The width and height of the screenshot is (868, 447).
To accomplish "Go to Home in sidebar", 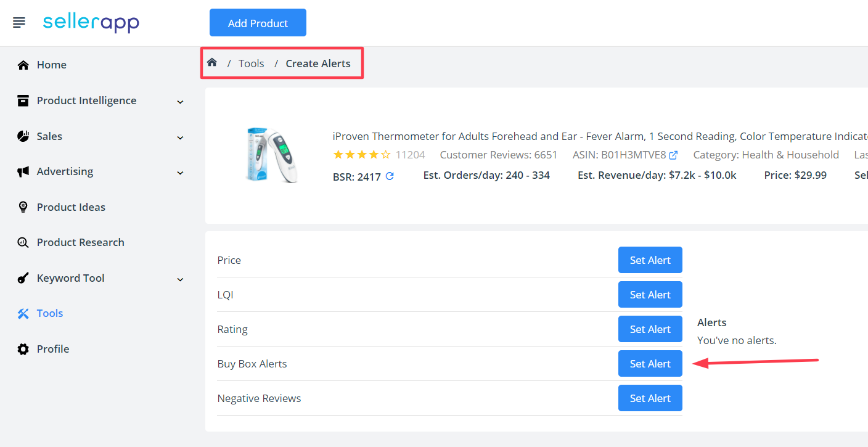I will tap(51, 65).
